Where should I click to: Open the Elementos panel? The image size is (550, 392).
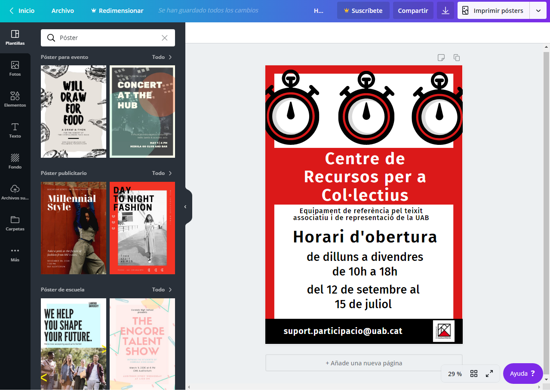(15, 99)
